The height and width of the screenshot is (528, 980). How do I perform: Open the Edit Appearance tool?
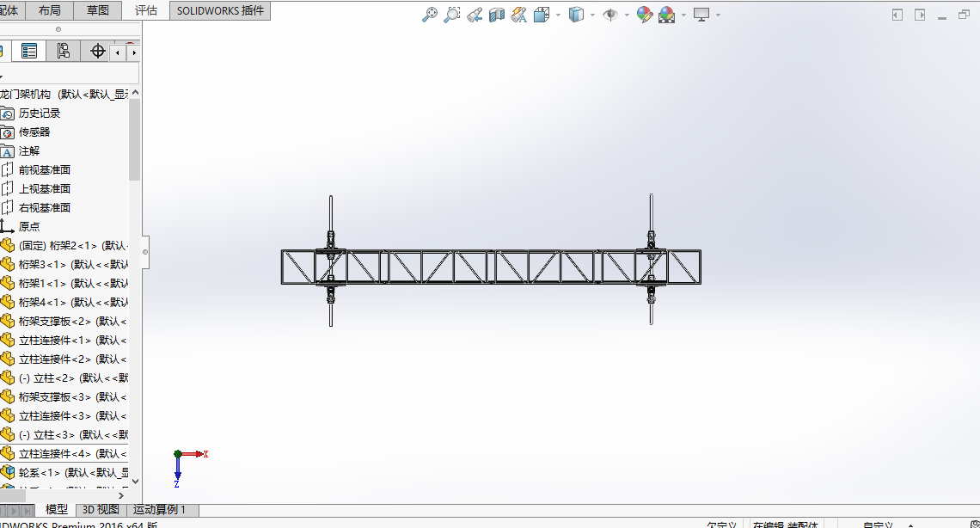tap(645, 15)
